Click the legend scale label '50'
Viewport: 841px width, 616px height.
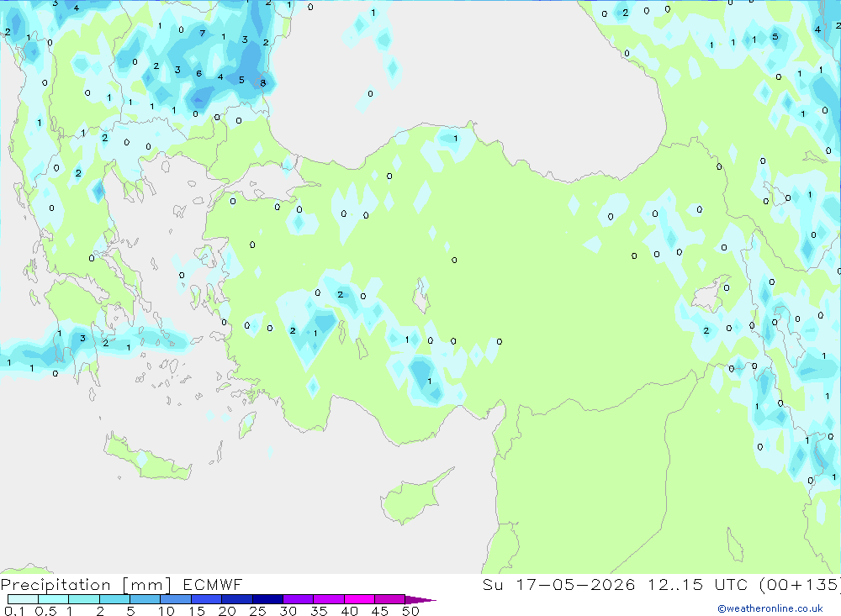[410, 611]
